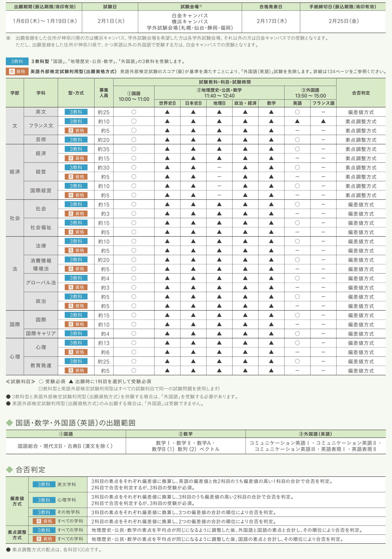The image size is (392, 559).
Task: Click the '消費情報環境法' department cell
Action: 41,264
